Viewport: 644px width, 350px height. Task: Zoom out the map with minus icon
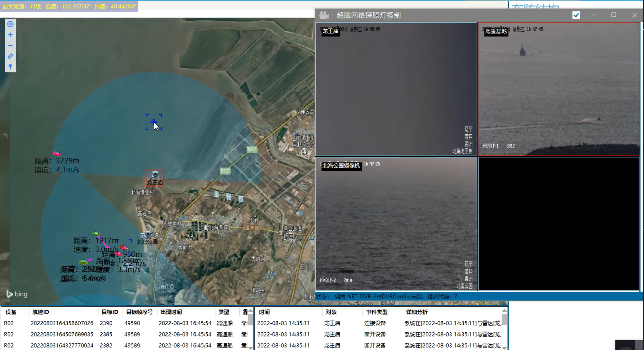pyautogui.click(x=10, y=45)
